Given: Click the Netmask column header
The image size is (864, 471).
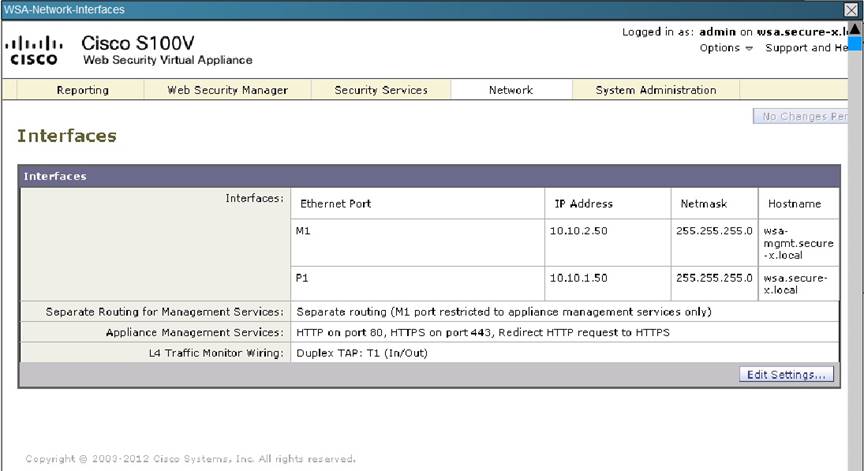Looking at the screenshot, I should 698,203.
